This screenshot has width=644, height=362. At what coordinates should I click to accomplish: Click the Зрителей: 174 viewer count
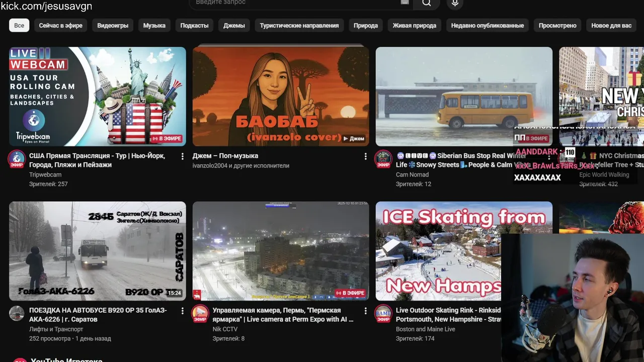[x=415, y=339]
